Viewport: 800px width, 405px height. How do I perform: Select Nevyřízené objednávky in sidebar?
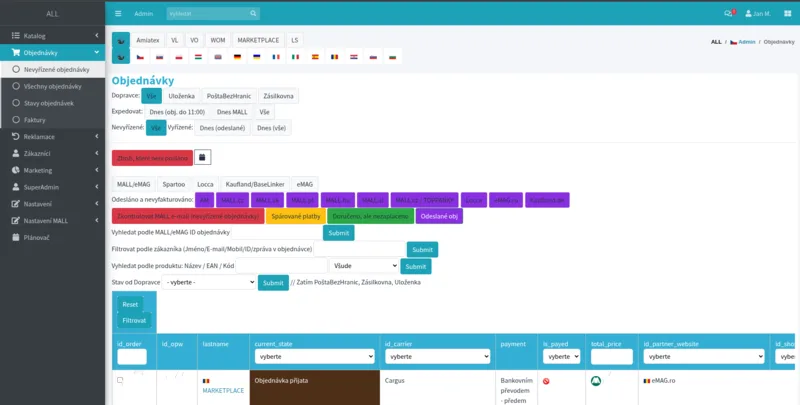point(53,69)
